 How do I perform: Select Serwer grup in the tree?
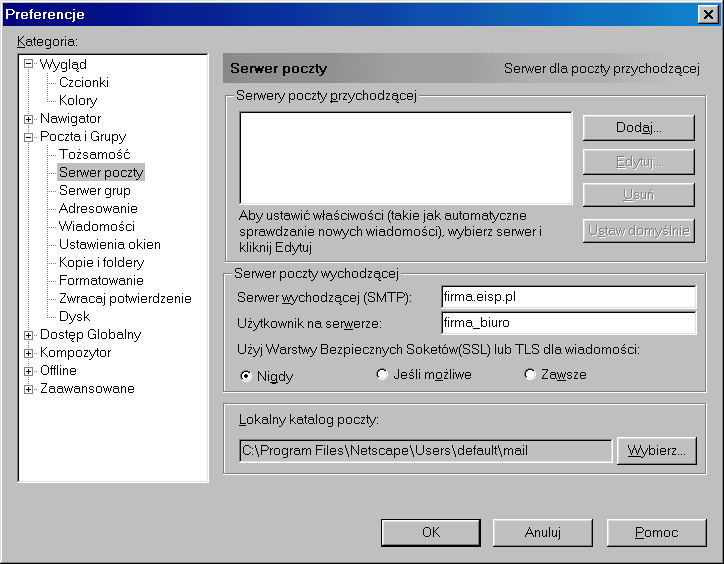[x=94, y=191]
